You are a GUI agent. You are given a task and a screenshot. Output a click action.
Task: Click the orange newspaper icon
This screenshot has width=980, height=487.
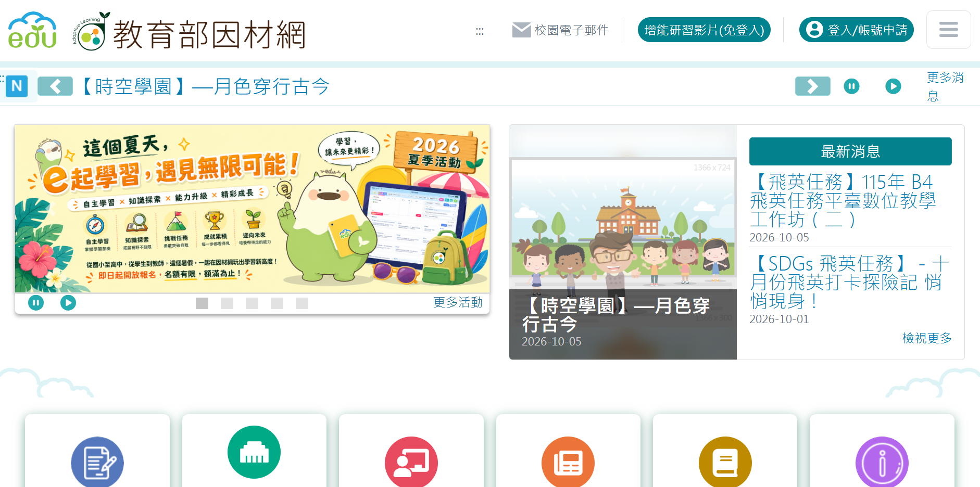point(568,462)
